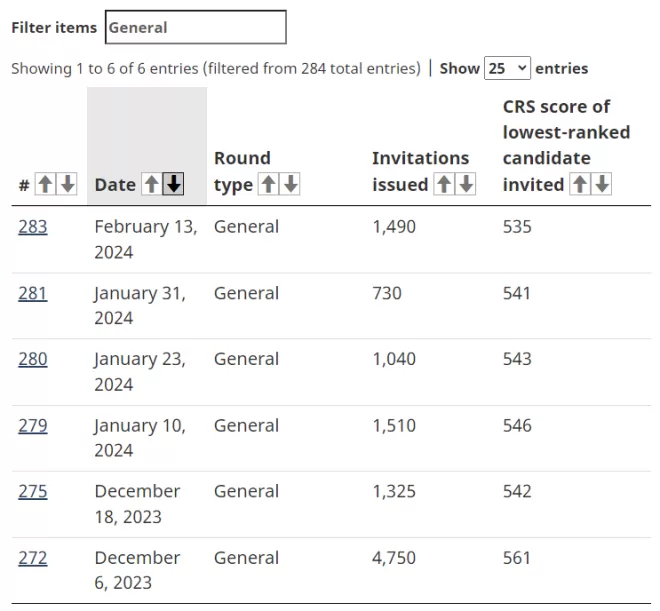Focus the Filter items text field

click(x=196, y=27)
